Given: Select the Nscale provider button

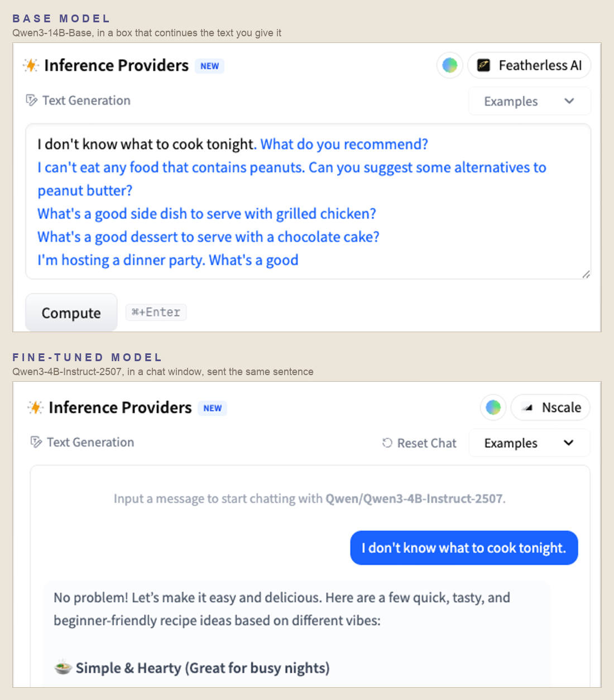Looking at the screenshot, I should (550, 407).
